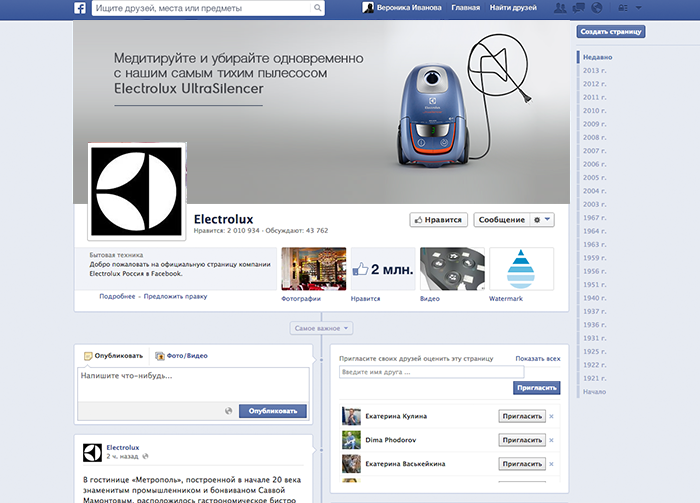Click the Предложить правку link
This screenshot has height=503, width=700.
(175, 296)
